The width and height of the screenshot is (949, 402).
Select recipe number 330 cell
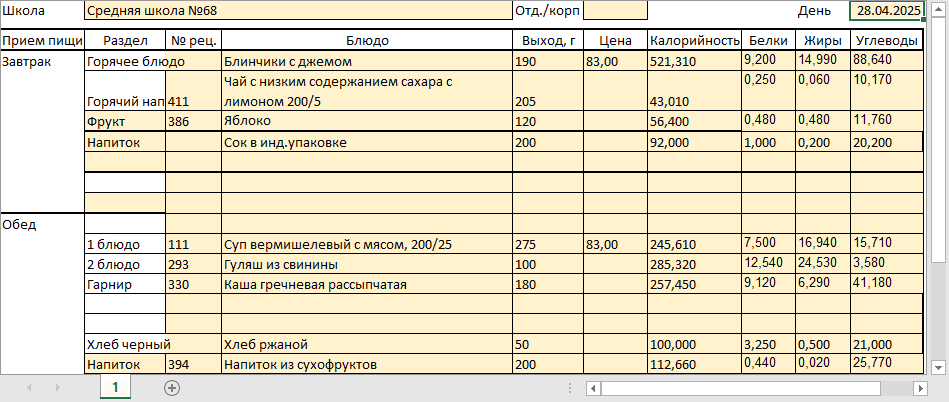(x=194, y=285)
